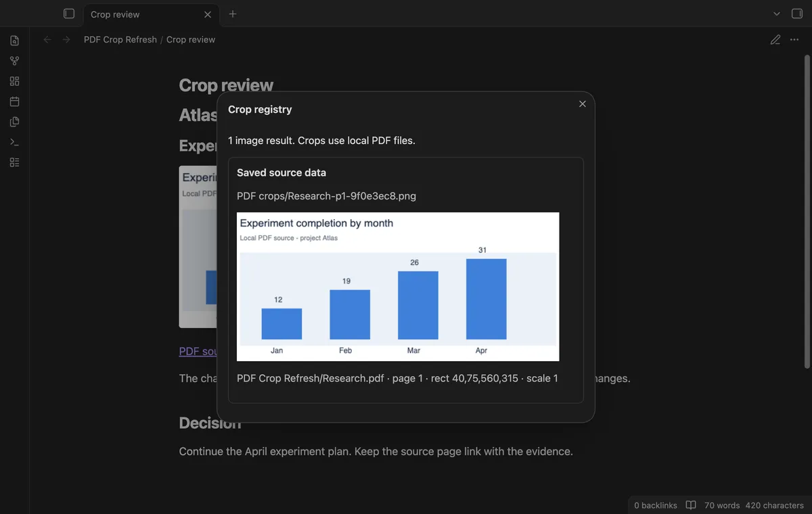Click the embedded chart image in note

click(198, 247)
